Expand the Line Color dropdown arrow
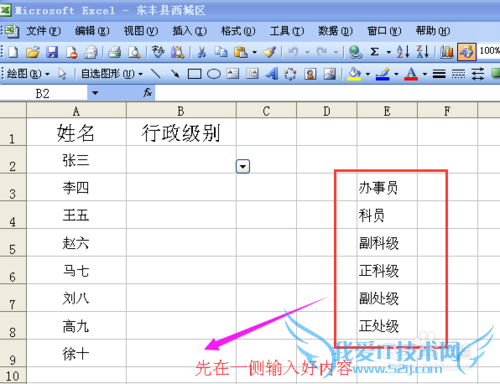This screenshot has height=384, width=500. pos(396,74)
